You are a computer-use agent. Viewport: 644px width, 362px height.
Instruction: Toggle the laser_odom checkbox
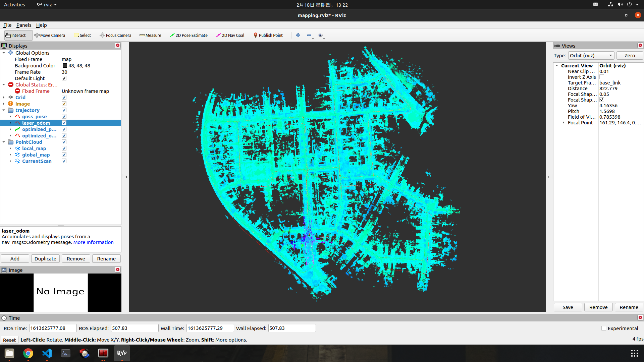click(64, 123)
